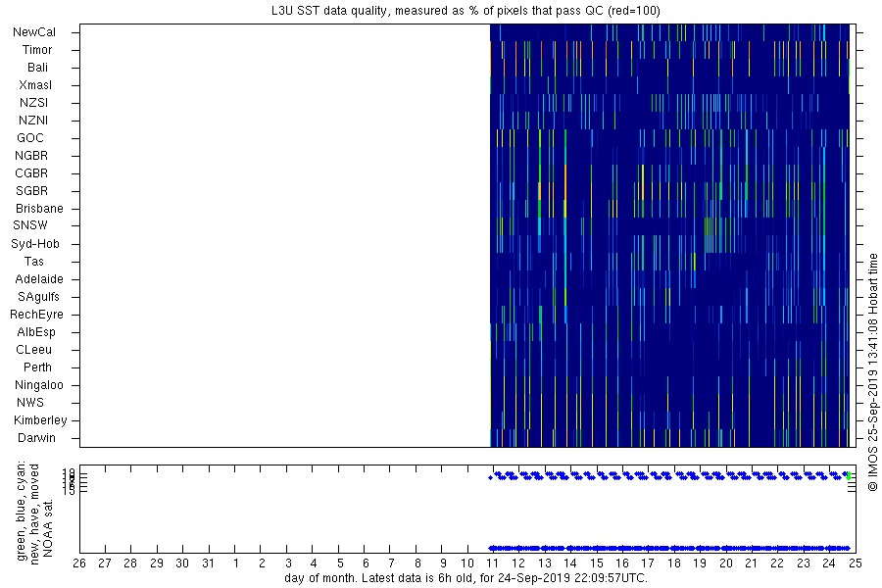The height and width of the screenshot is (588, 882).
Task: Click the latest data caption text
Action: point(465,578)
